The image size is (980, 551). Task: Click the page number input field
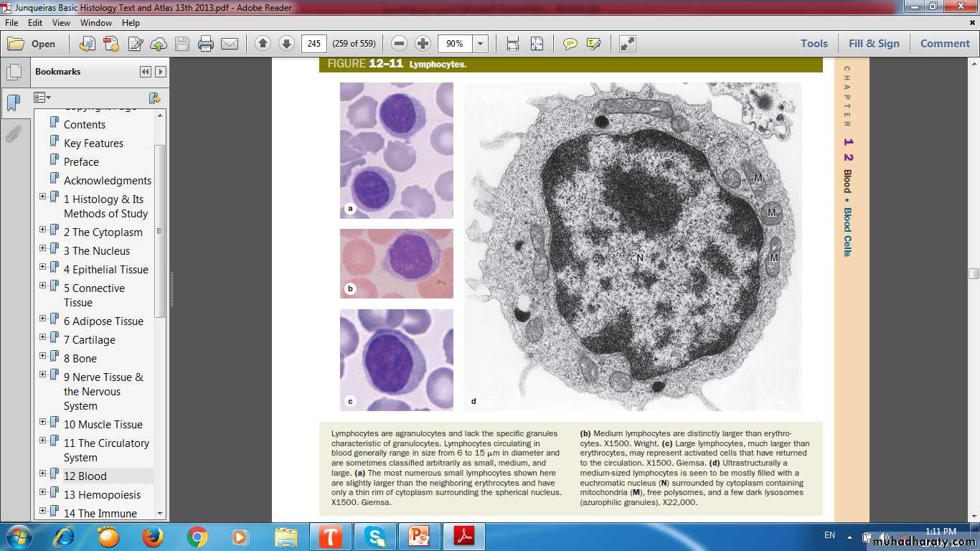[x=314, y=44]
